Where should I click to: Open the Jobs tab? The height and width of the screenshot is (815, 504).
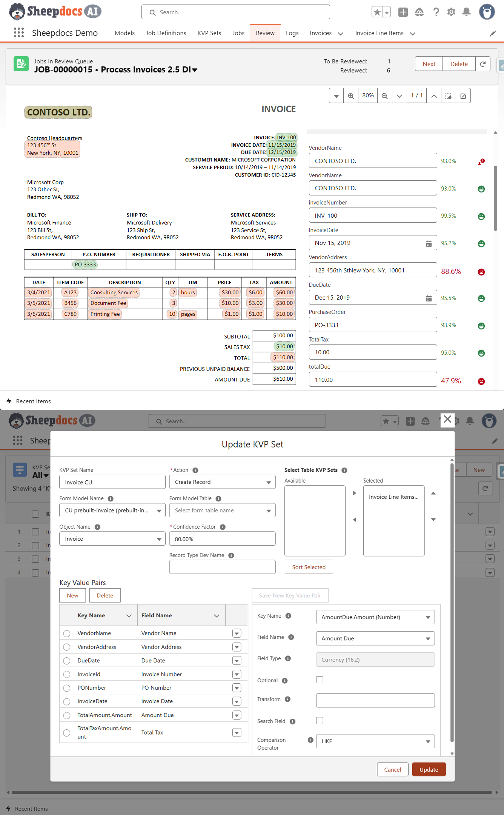click(x=238, y=33)
